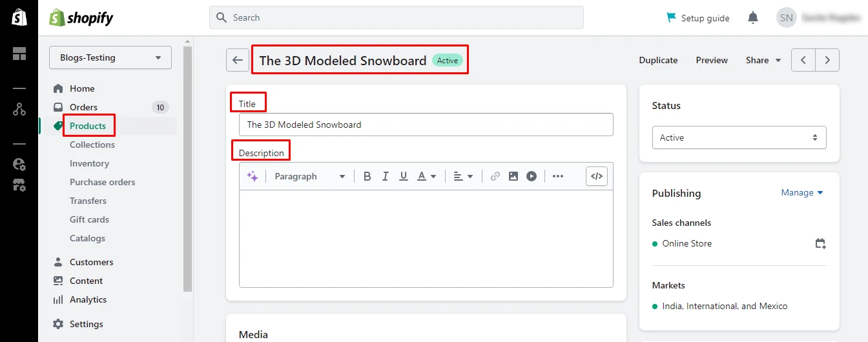868x342 pixels.
Task: Click Manage link in Publishing card
Action: (x=802, y=192)
